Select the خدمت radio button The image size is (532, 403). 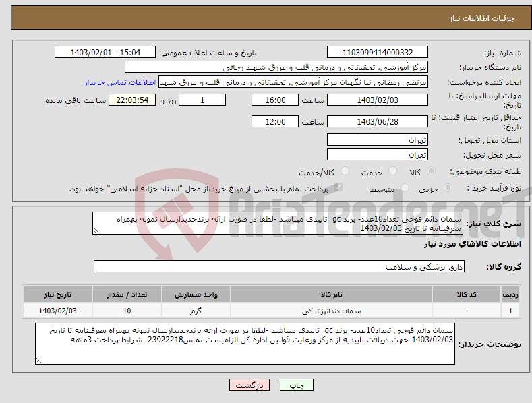coord(392,171)
